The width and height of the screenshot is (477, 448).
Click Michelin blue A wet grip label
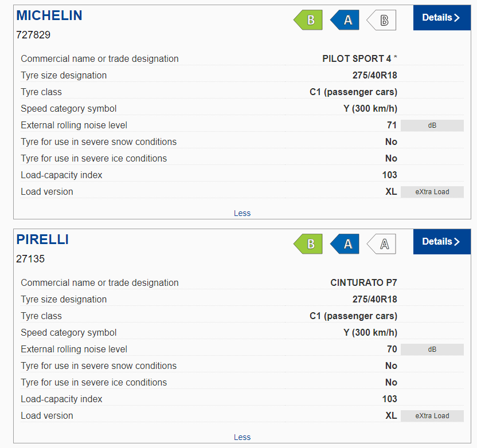point(345,20)
